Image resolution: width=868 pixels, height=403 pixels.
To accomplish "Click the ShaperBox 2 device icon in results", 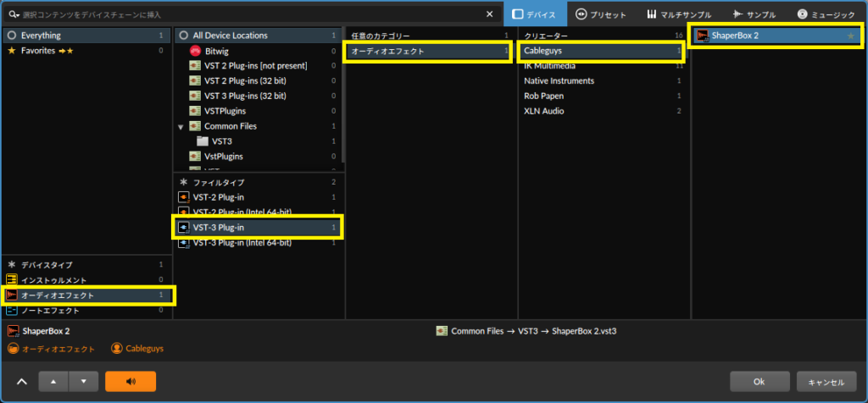I will [x=702, y=36].
